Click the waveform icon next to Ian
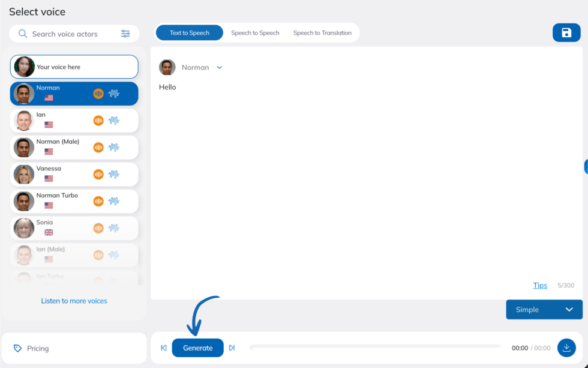588x368 pixels. click(113, 121)
